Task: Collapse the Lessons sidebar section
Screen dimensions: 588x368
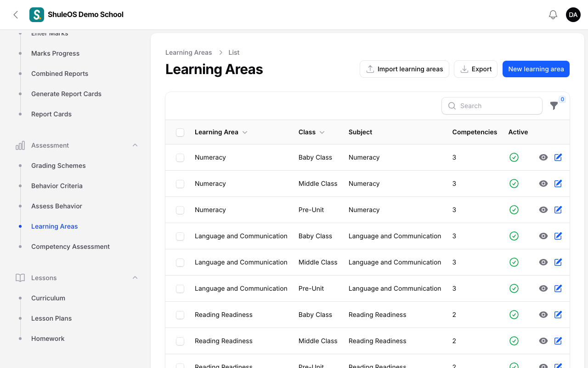Action: [x=135, y=278]
